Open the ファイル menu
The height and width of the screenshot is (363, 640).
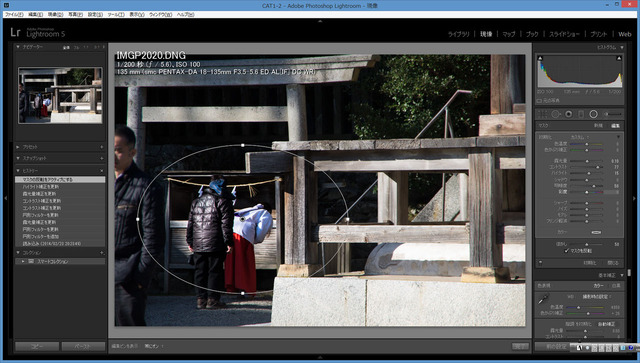pyautogui.click(x=14, y=14)
